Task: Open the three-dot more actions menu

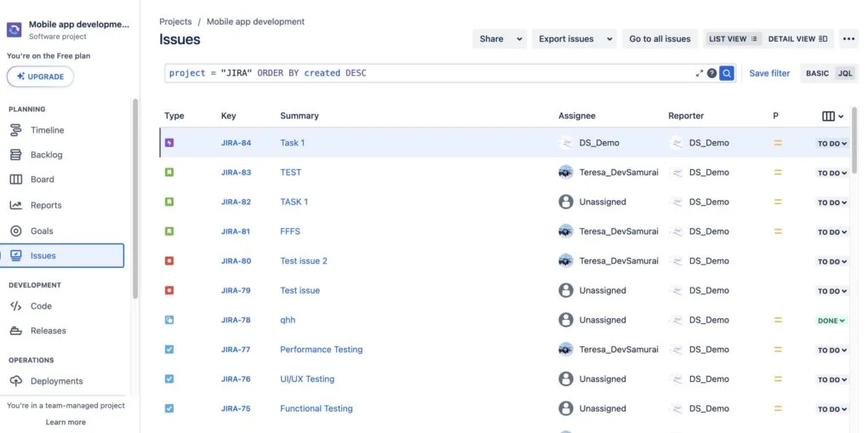Action: click(x=848, y=39)
